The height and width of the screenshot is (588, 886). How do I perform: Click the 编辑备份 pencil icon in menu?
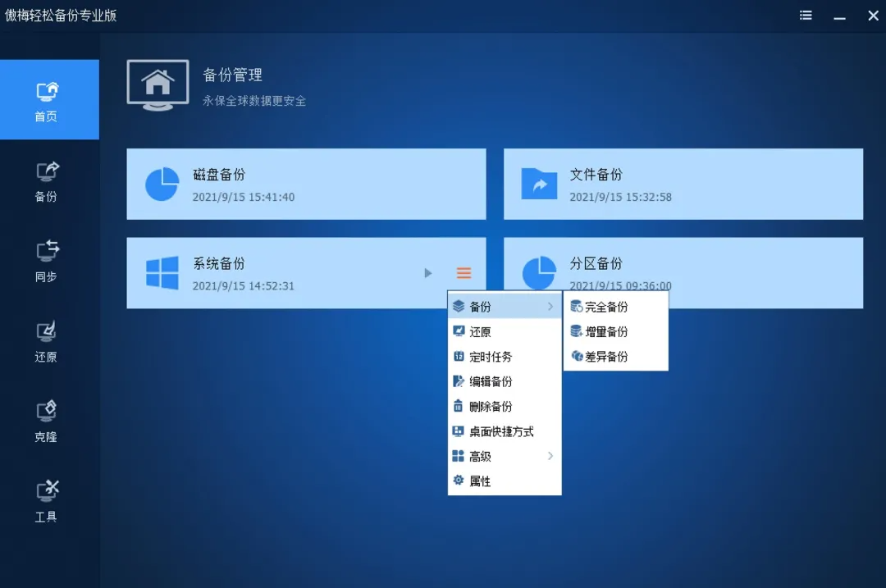click(x=459, y=381)
